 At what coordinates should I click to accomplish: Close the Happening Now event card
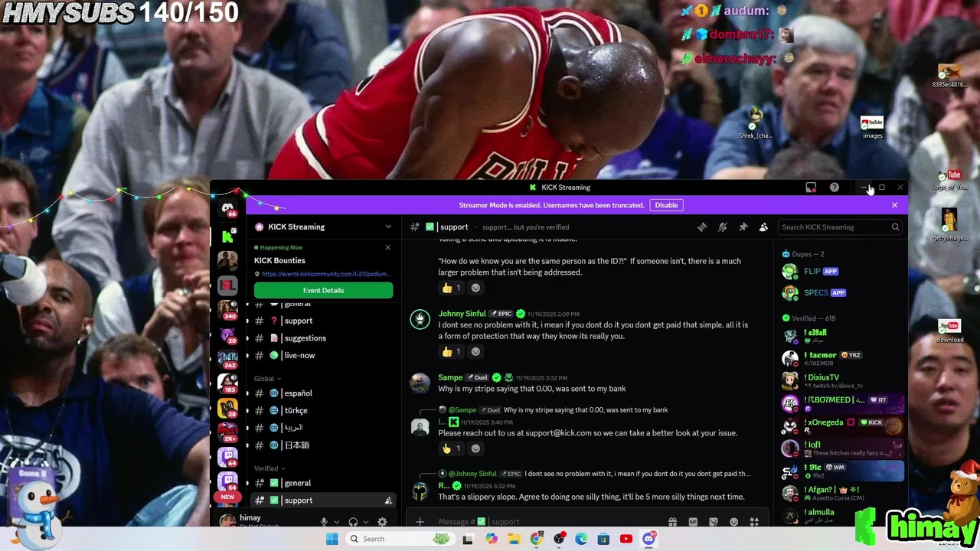[387, 248]
